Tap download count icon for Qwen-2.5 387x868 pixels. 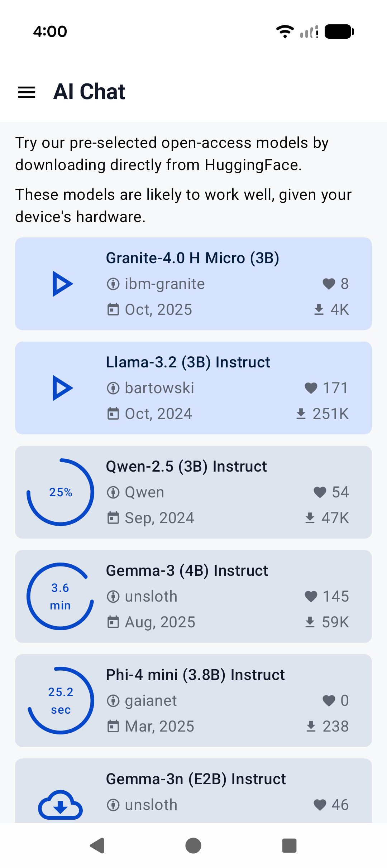(x=310, y=518)
